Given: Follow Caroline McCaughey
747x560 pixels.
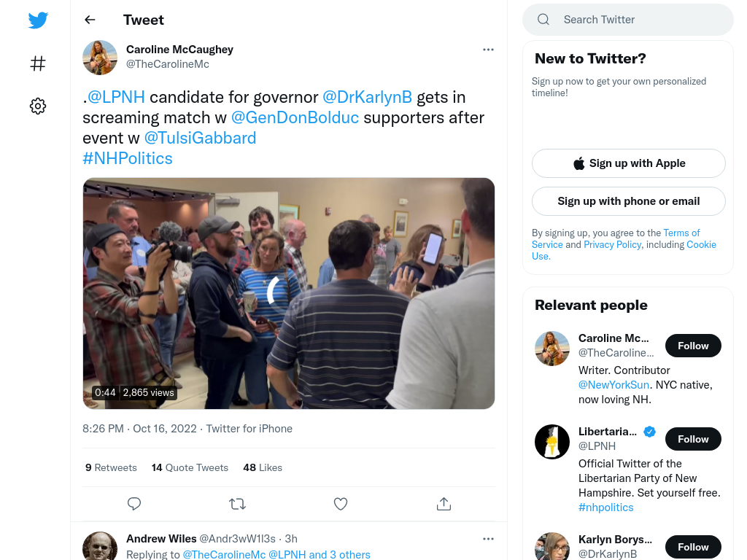Looking at the screenshot, I should click(693, 346).
